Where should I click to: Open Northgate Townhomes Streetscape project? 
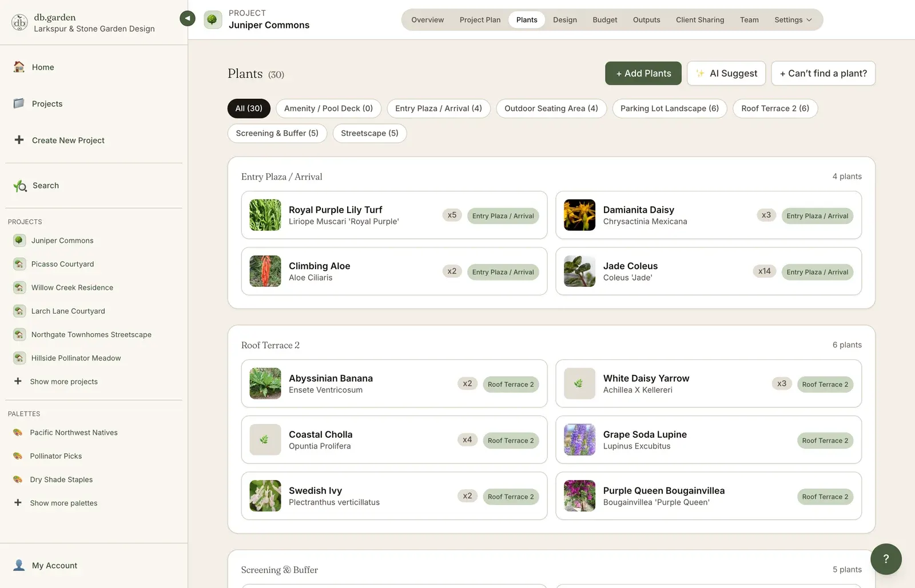[91, 335]
